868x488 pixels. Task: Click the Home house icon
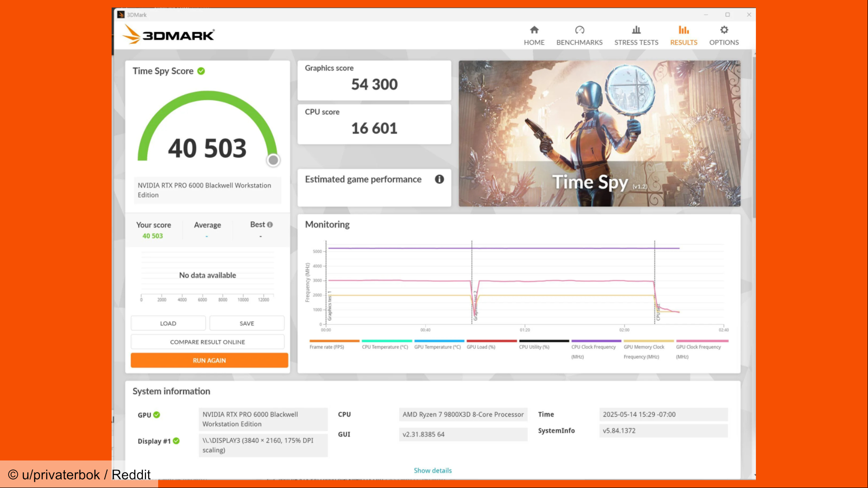coord(534,30)
